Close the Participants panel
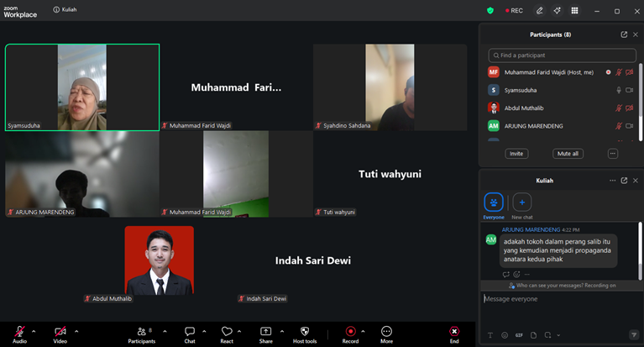This screenshot has height=347, width=644. coord(636,34)
